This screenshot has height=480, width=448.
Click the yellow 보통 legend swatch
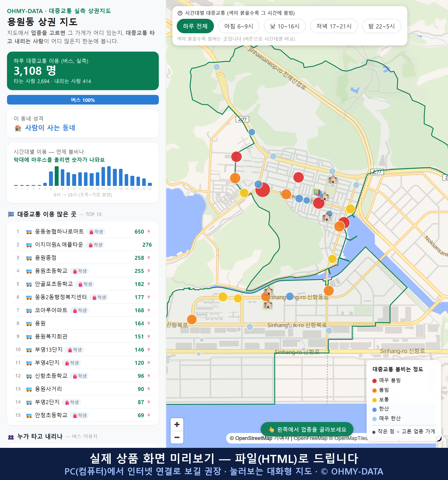coord(374,400)
